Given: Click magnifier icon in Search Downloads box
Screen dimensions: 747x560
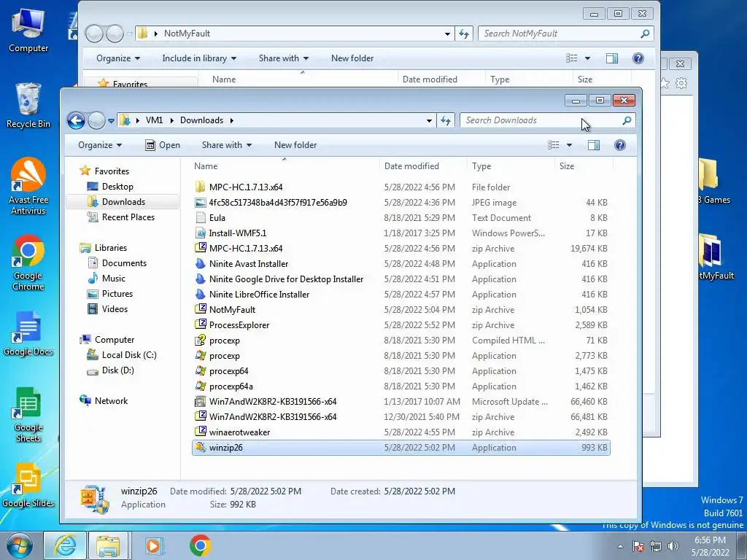Looking at the screenshot, I should 627,120.
